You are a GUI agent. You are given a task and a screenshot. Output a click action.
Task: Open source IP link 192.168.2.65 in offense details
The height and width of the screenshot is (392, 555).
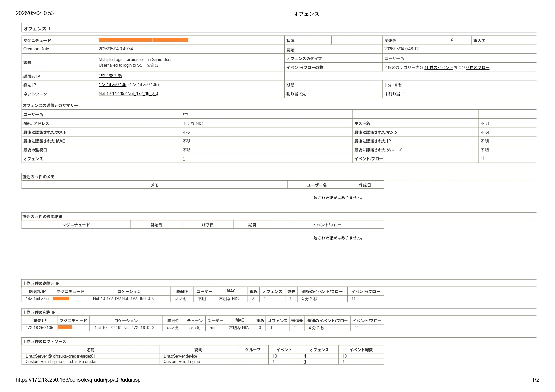point(110,76)
